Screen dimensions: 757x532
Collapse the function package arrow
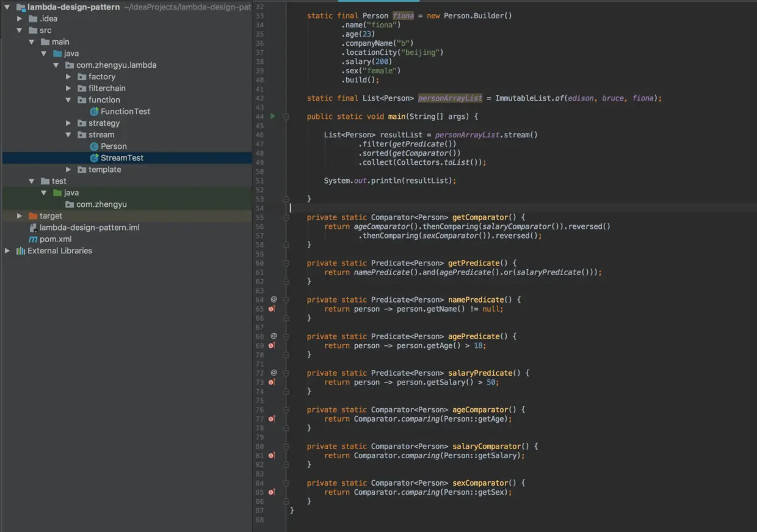pos(68,100)
